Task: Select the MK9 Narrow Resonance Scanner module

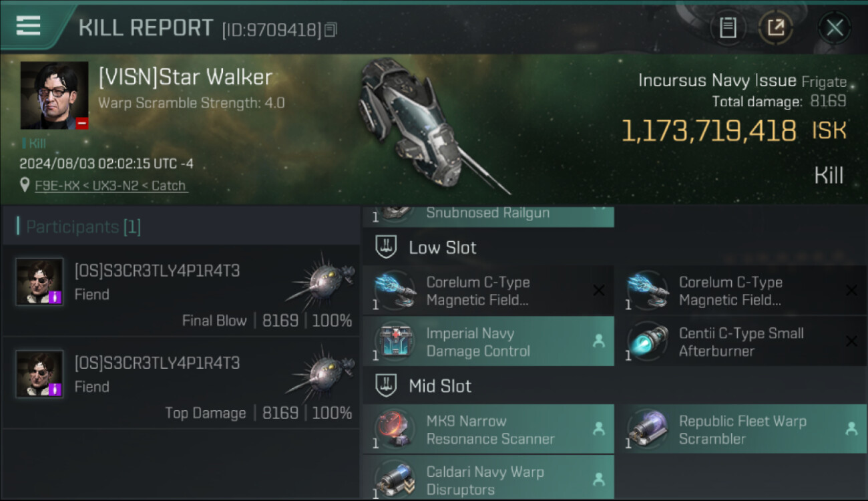Action: pos(488,430)
